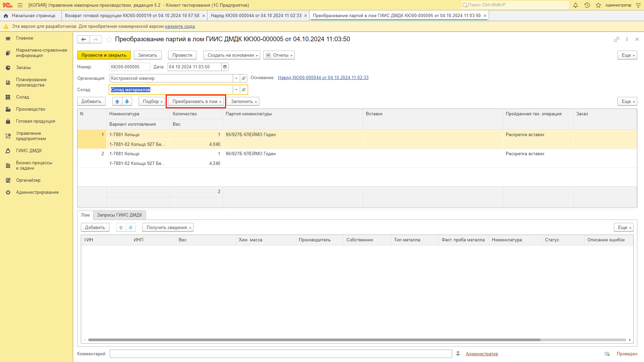The image size is (644, 362).
Task: Expand Получить сведения dropdown
Action: pos(168,228)
